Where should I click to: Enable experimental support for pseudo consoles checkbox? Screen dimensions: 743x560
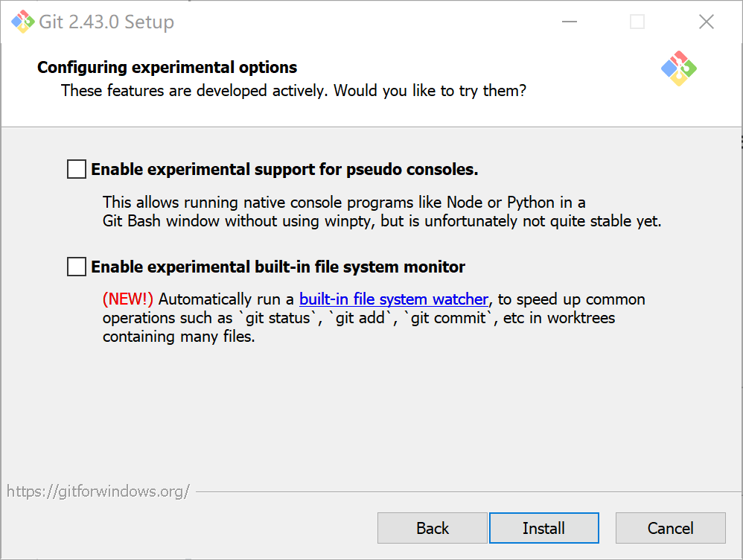[77, 170]
